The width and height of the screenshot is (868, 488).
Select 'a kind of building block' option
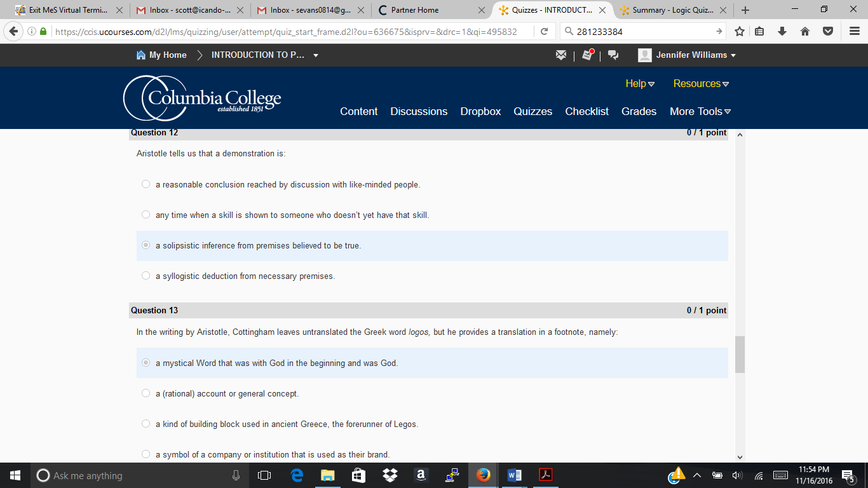(146, 424)
